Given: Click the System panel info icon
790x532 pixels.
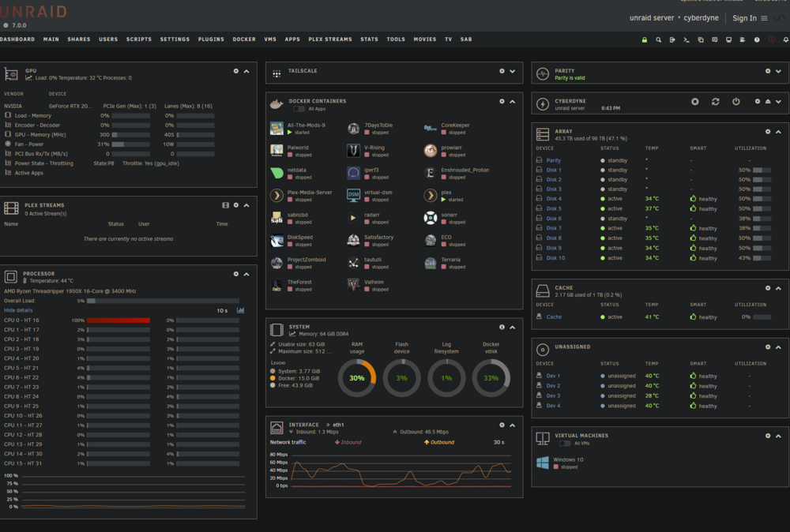Looking at the screenshot, I should 502,327.
